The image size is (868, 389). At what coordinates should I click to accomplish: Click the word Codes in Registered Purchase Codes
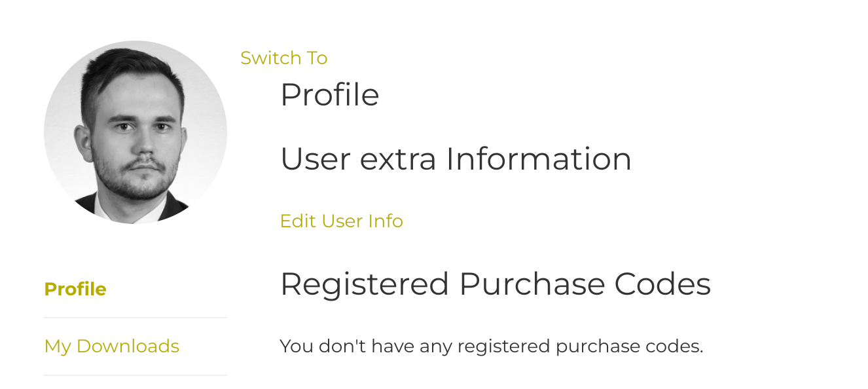[662, 284]
